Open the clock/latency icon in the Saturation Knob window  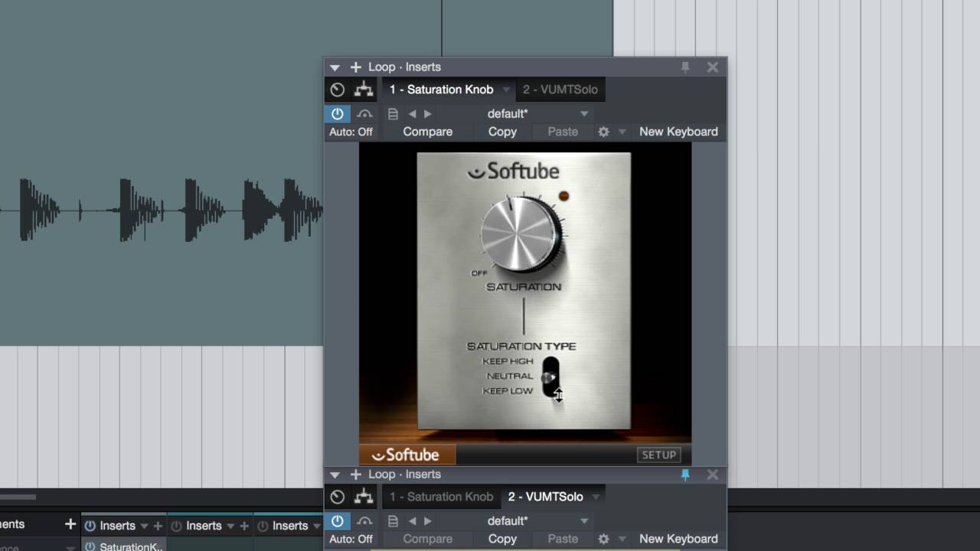pyautogui.click(x=338, y=90)
